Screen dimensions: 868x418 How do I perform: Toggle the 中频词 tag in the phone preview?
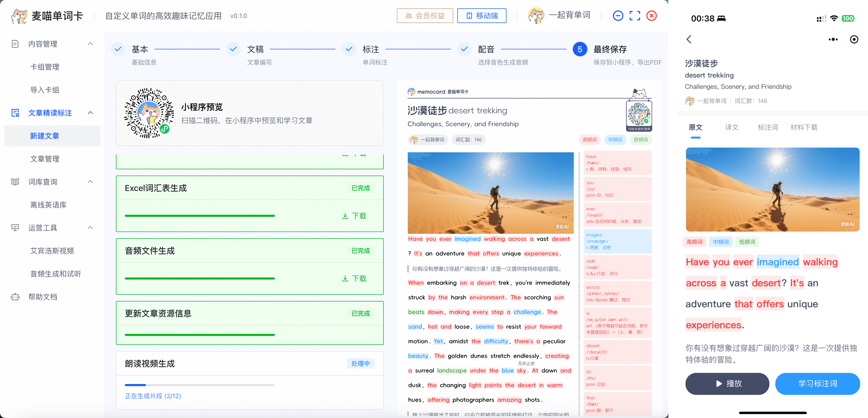721,242
